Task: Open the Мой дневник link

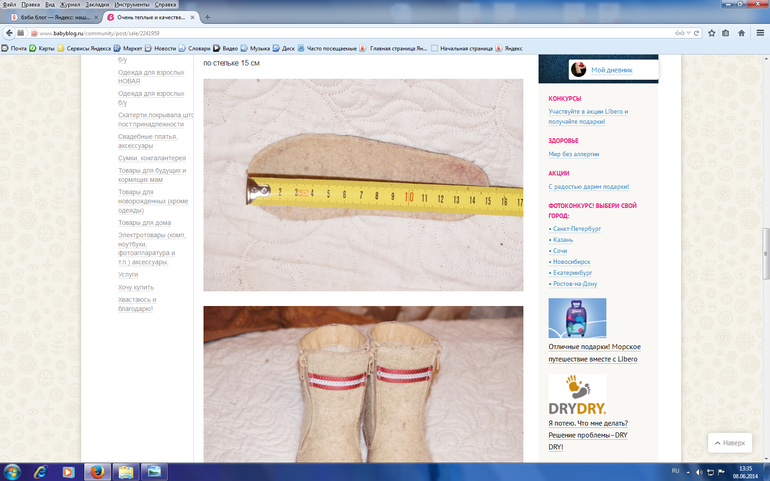Action: coord(611,70)
